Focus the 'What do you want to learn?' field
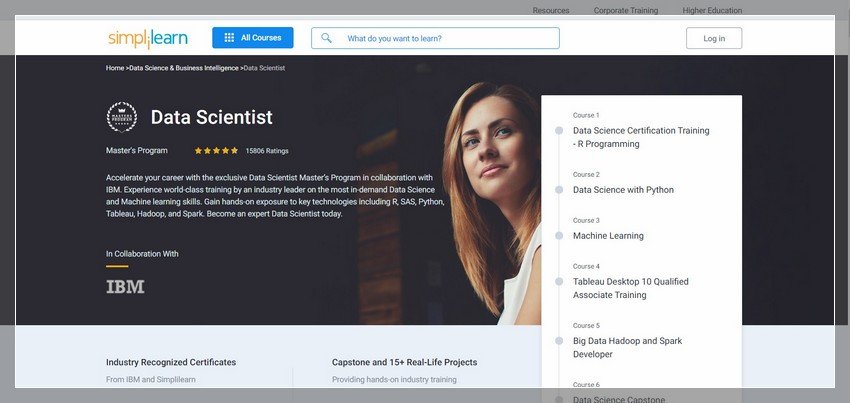Viewport: 850px width, 403px height. [x=435, y=39]
